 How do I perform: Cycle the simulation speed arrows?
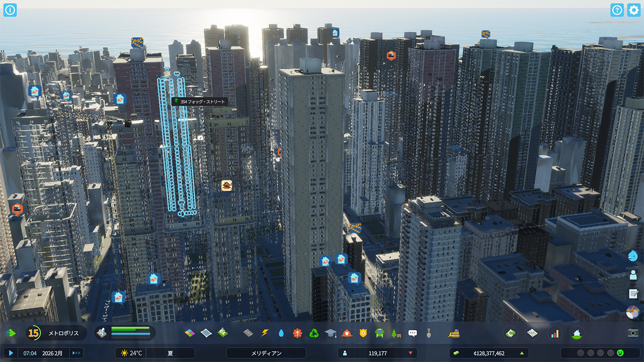(76, 353)
